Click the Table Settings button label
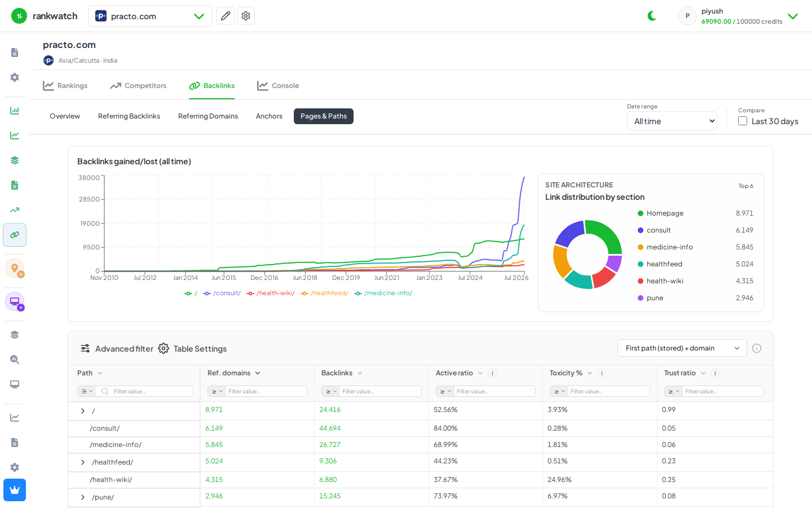This screenshot has height=508, width=812. click(x=200, y=349)
